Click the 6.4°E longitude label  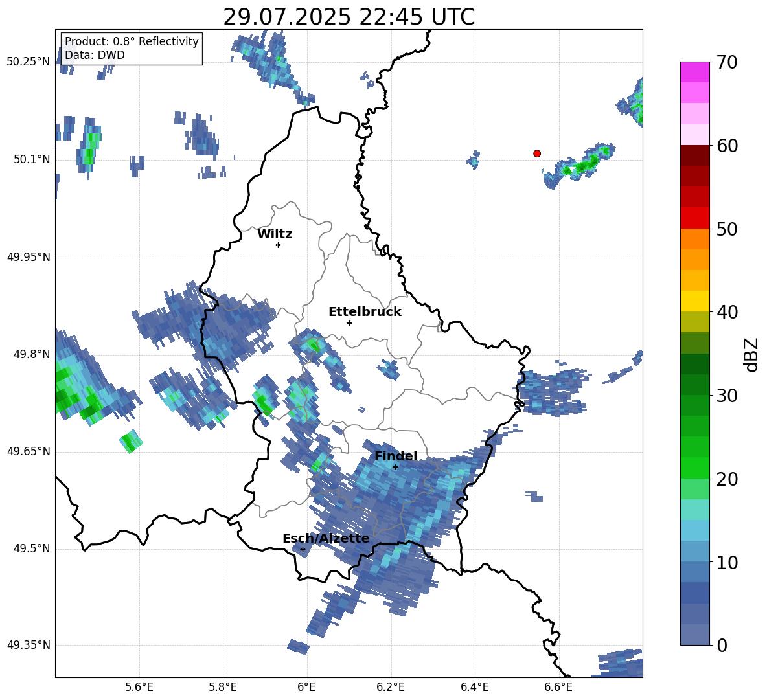click(x=474, y=687)
